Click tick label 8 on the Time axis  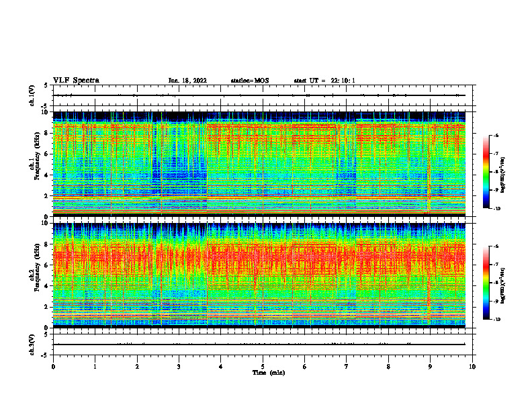tap(388, 367)
